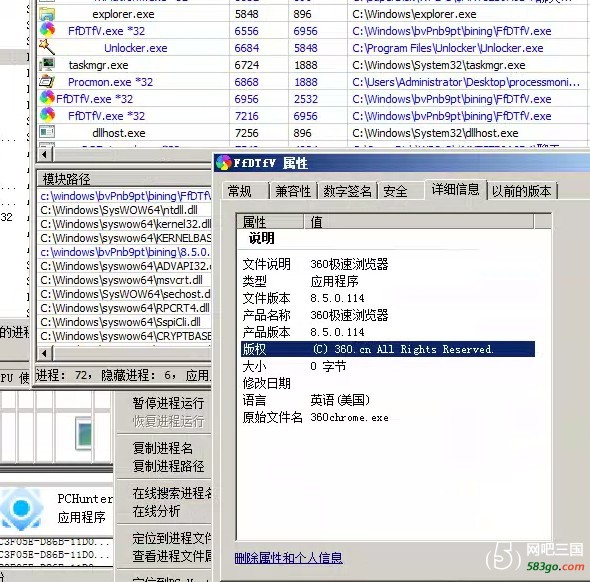
Task: Open the 以前的版本 tab
Action: point(521,191)
